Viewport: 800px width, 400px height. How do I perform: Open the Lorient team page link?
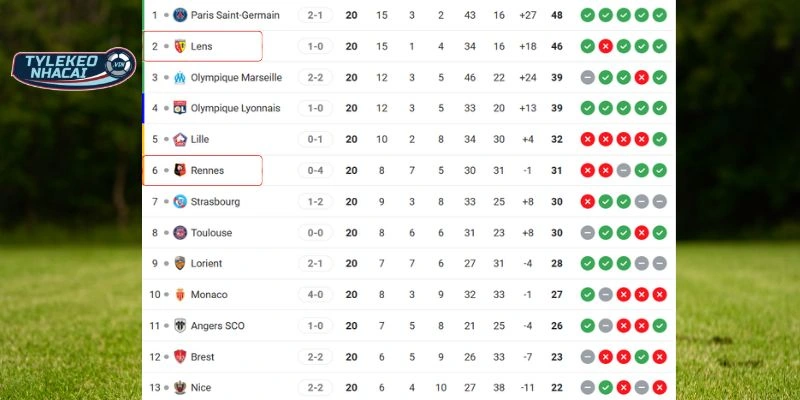[x=206, y=263]
